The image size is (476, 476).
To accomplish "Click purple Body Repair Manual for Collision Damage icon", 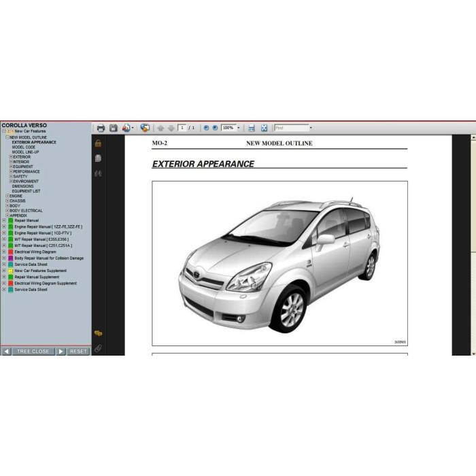I will click(x=11, y=258).
